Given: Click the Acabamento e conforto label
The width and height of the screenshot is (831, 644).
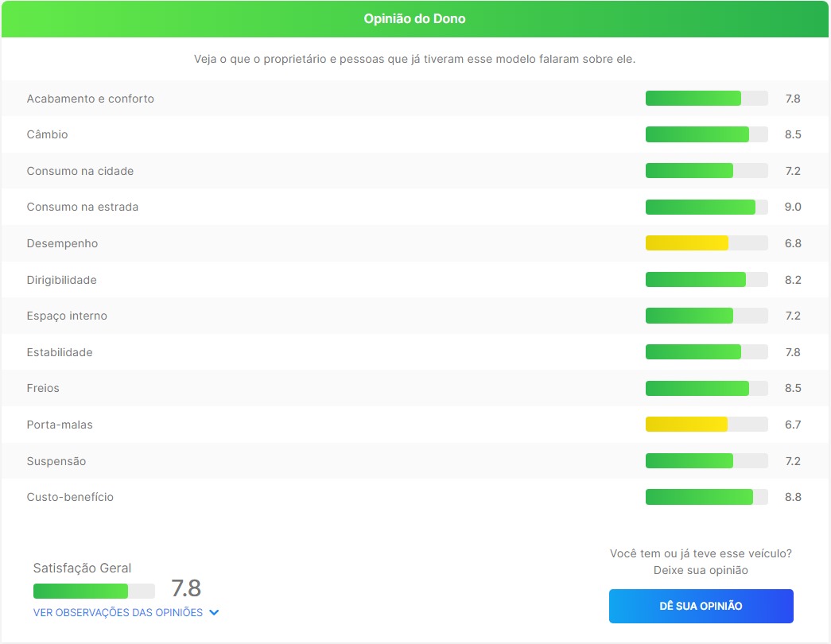Looking at the screenshot, I should [90, 99].
